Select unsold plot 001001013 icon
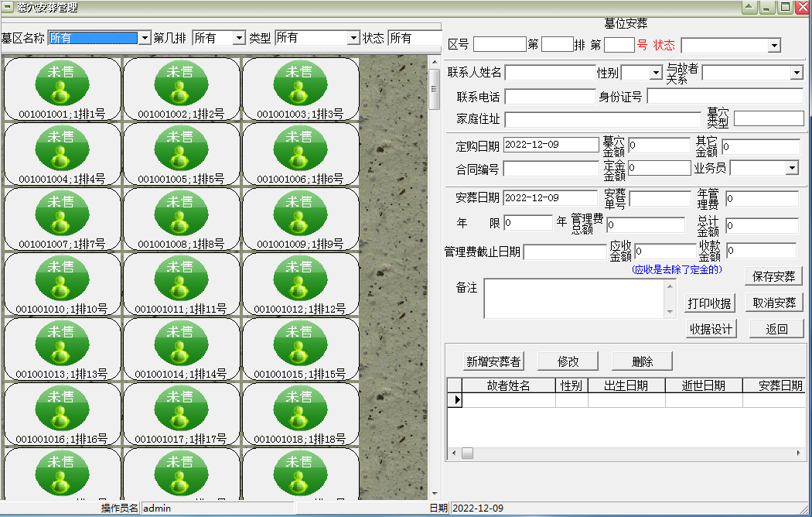This screenshot has width=812, height=517. click(62, 343)
